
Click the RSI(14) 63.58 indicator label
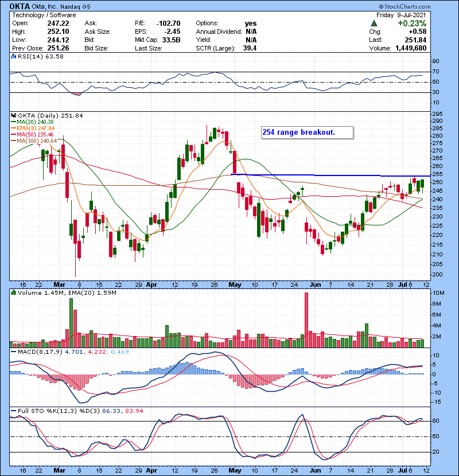click(41, 56)
